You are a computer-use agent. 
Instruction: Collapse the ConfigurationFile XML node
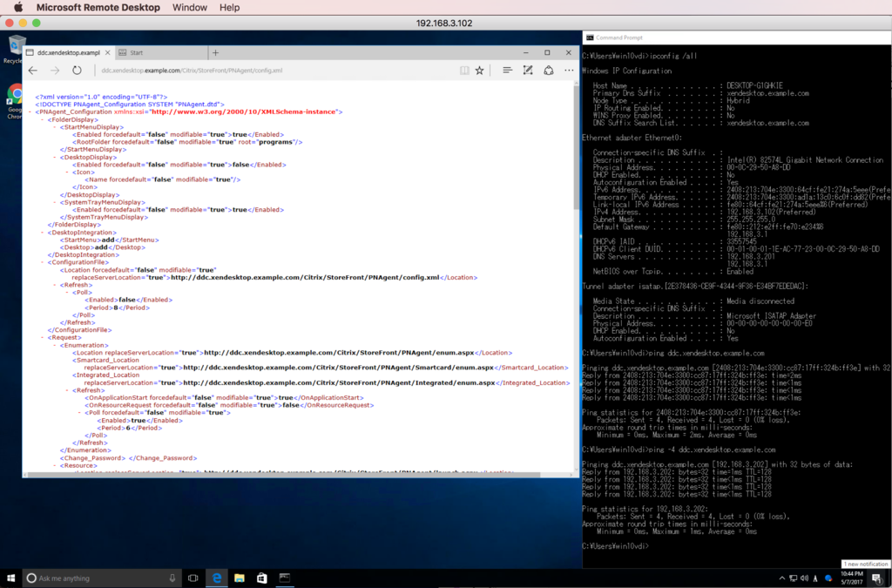pyautogui.click(x=43, y=262)
